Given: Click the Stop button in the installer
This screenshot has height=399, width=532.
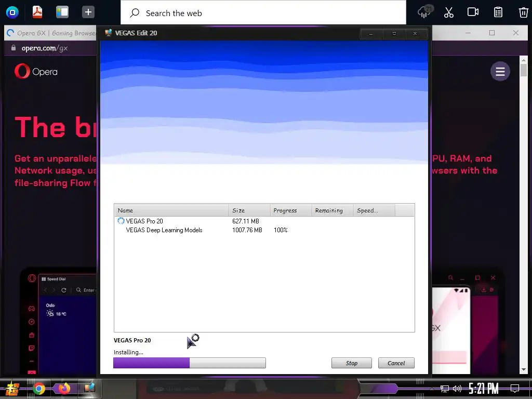Looking at the screenshot, I should (352, 363).
